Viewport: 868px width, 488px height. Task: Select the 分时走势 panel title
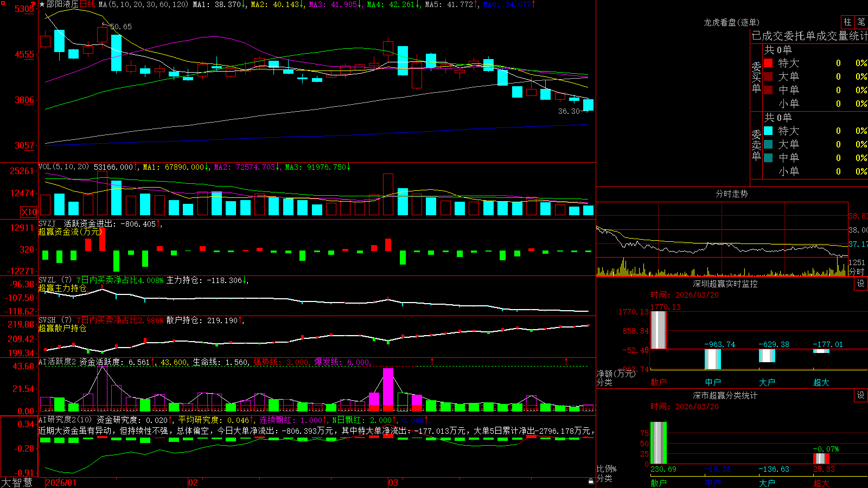click(x=731, y=194)
